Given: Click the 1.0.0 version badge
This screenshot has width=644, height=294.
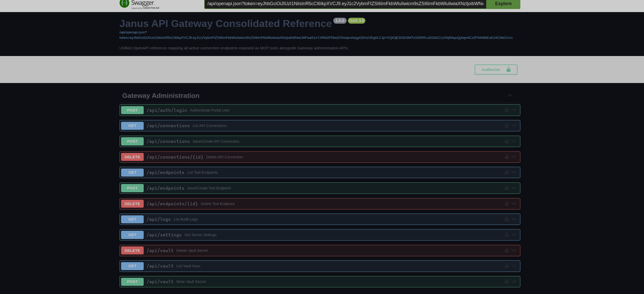Looking at the screenshot, I should coord(340,21).
